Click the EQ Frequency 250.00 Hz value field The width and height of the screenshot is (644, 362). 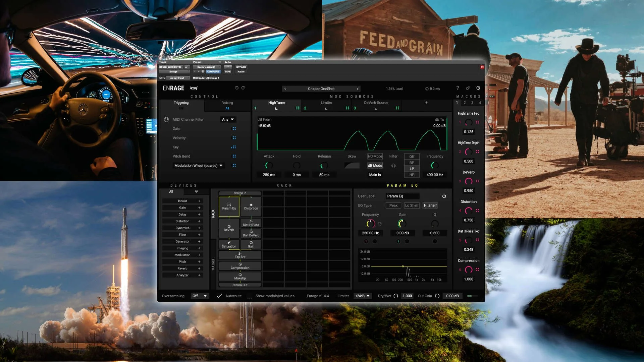pyautogui.click(x=370, y=233)
